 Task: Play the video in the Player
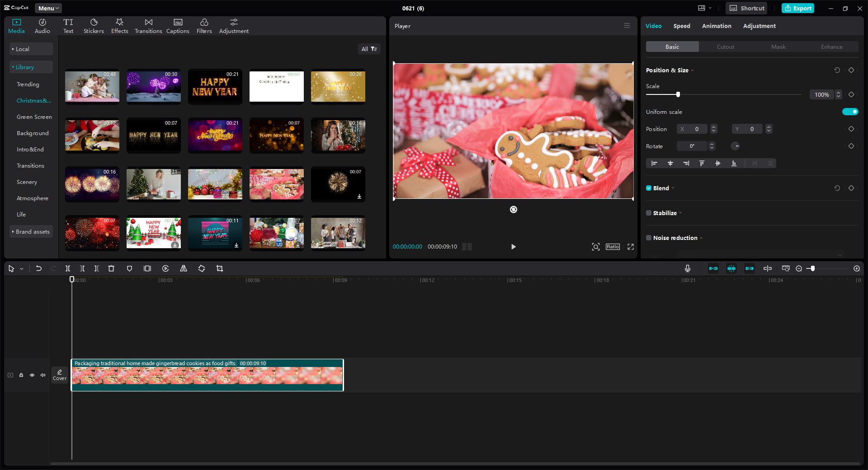click(x=513, y=247)
